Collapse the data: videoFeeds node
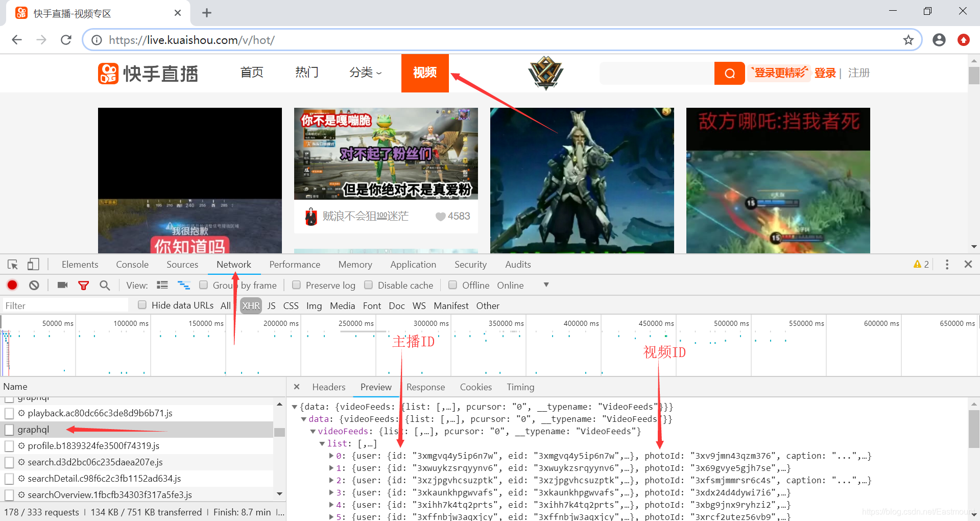This screenshot has width=980, height=521. click(304, 419)
